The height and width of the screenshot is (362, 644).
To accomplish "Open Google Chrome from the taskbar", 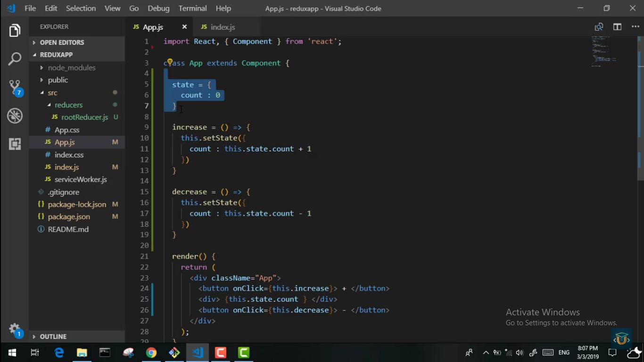I will click(151, 353).
